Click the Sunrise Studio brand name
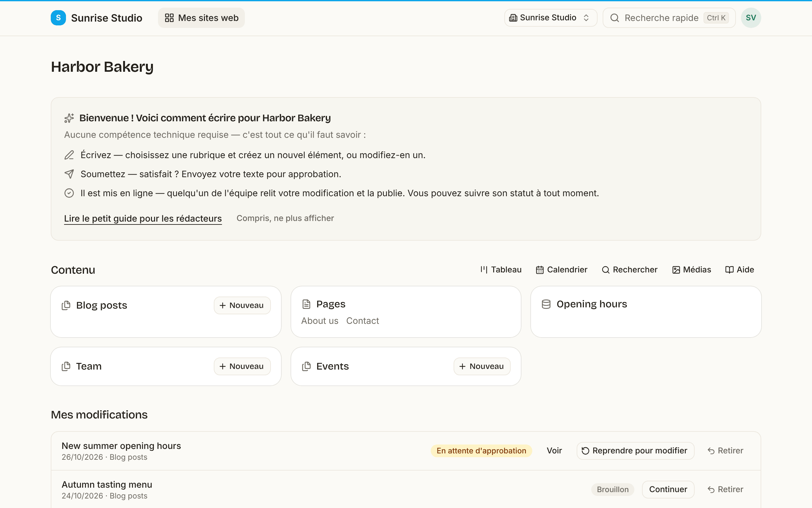 (x=107, y=18)
